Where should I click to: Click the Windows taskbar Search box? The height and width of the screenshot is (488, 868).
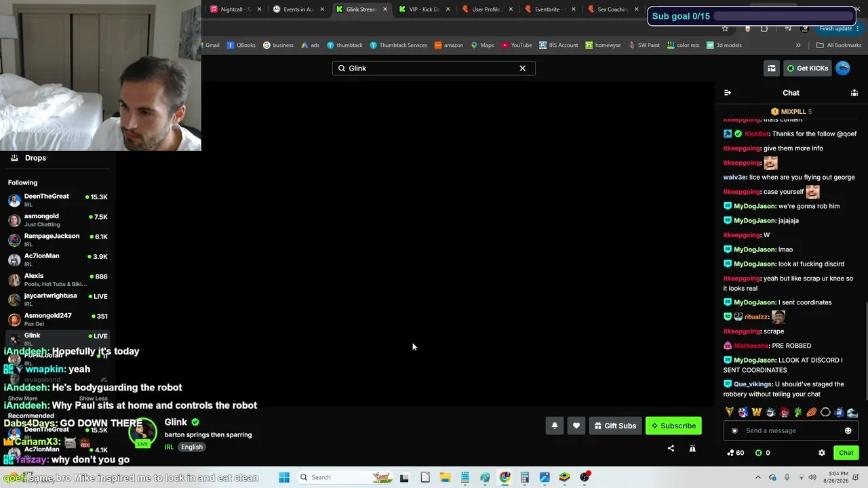tap(346, 477)
